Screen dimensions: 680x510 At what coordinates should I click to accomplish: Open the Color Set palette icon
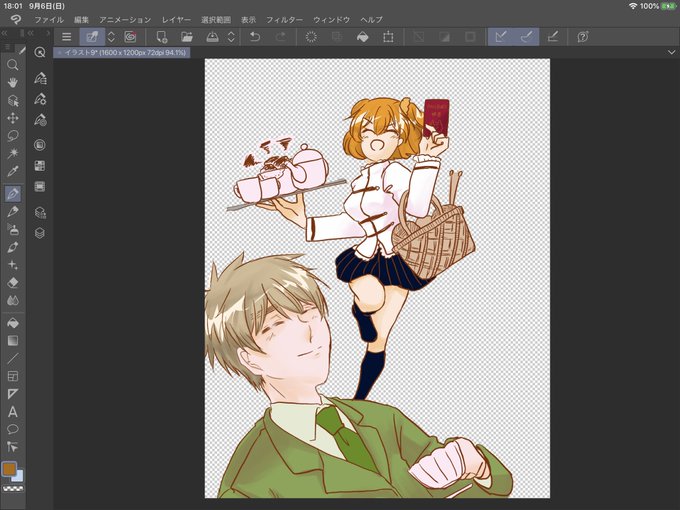pos(39,166)
